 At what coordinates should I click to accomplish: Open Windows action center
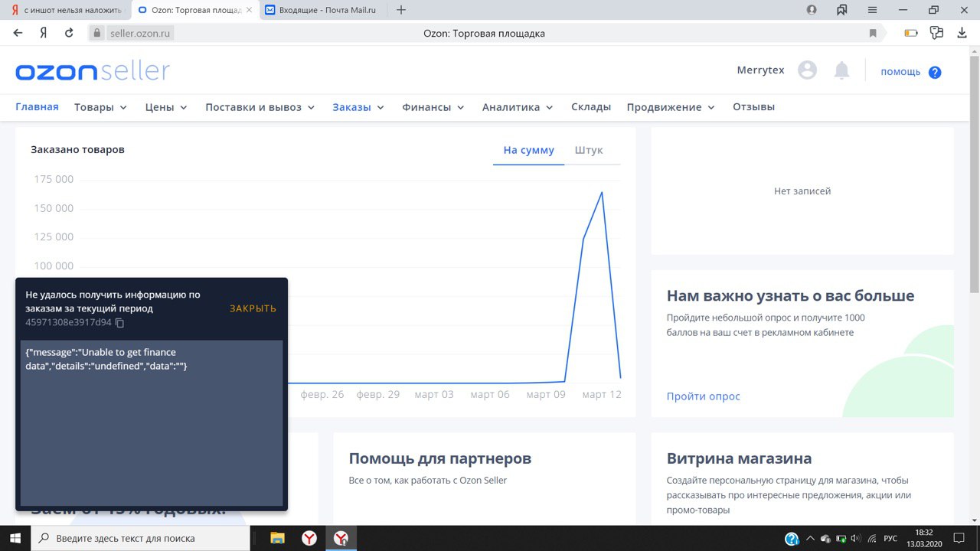[x=959, y=538]
